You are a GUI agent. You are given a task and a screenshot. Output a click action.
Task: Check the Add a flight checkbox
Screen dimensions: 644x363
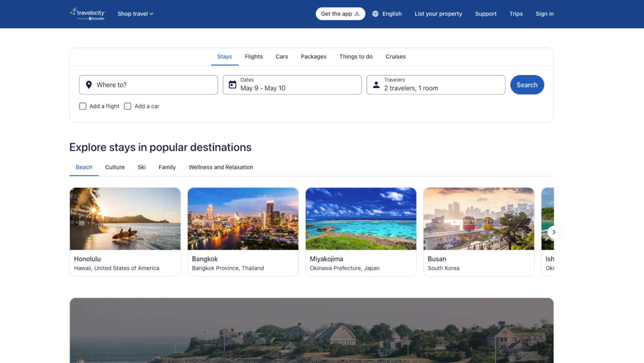point(83,106)
